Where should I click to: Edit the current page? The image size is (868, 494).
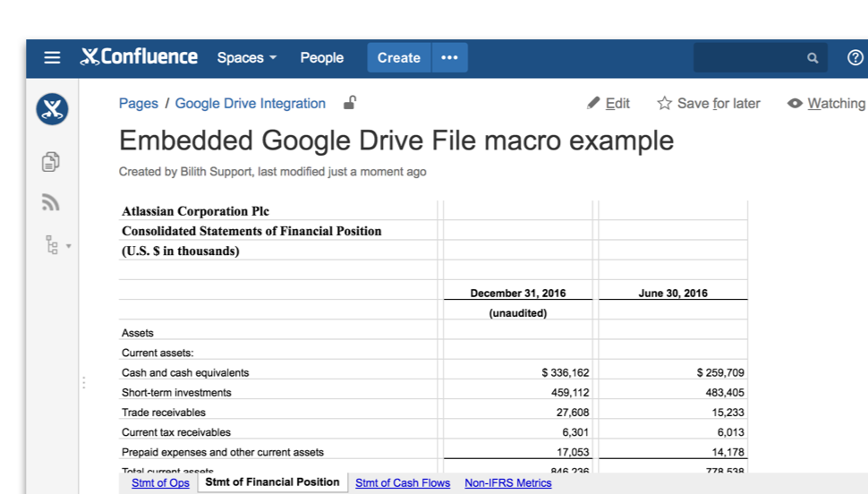point(608,104)
